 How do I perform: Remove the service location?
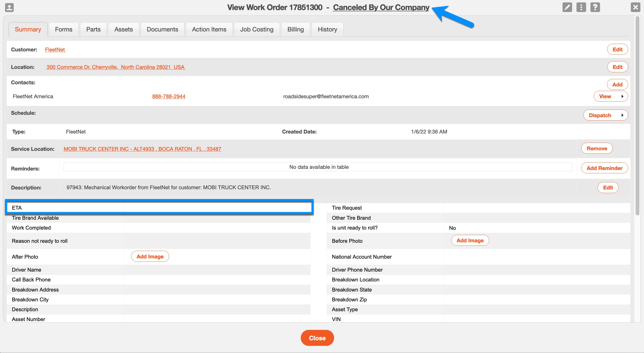pyautogui.click(x=597, y=148)
